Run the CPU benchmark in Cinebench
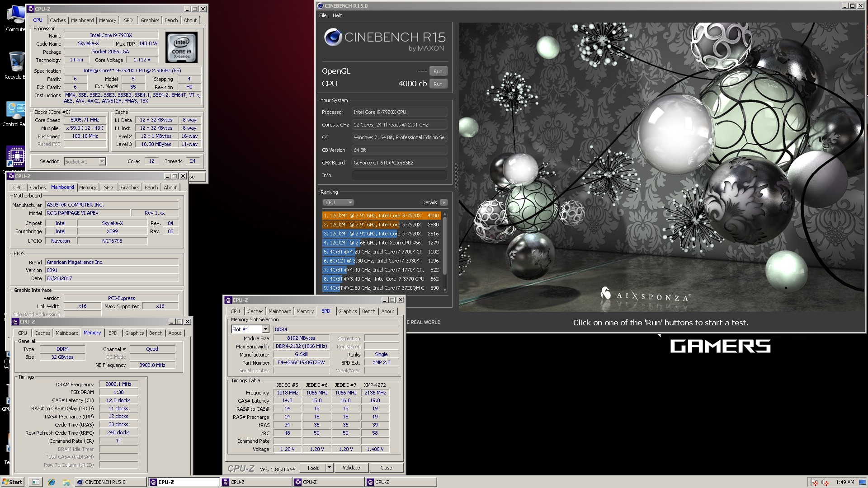Image resolution: width=868 pixels, height=488 pixels. (438, 84)
